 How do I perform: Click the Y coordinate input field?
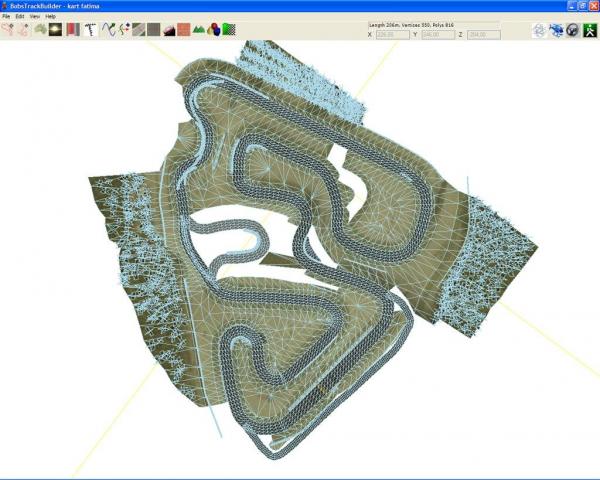pyautogui.click(x=438, y=34)
